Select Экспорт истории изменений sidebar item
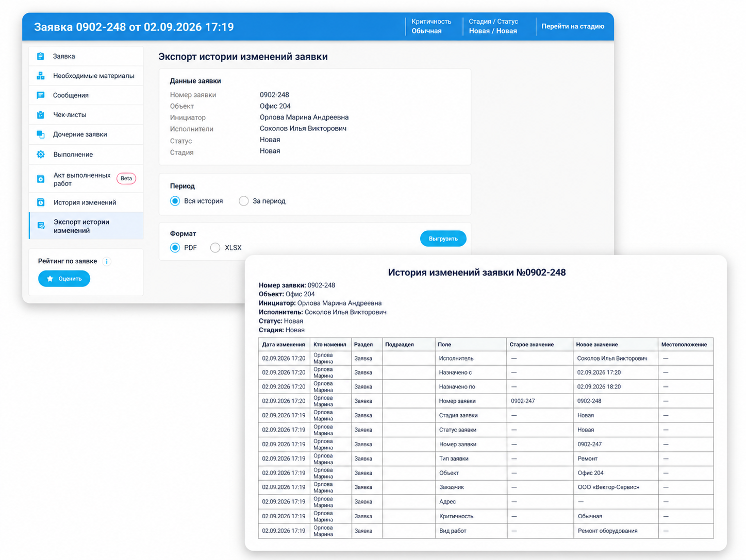Image resolution: width=746 pixels, height=560 pixels. [x=86, y=226]
